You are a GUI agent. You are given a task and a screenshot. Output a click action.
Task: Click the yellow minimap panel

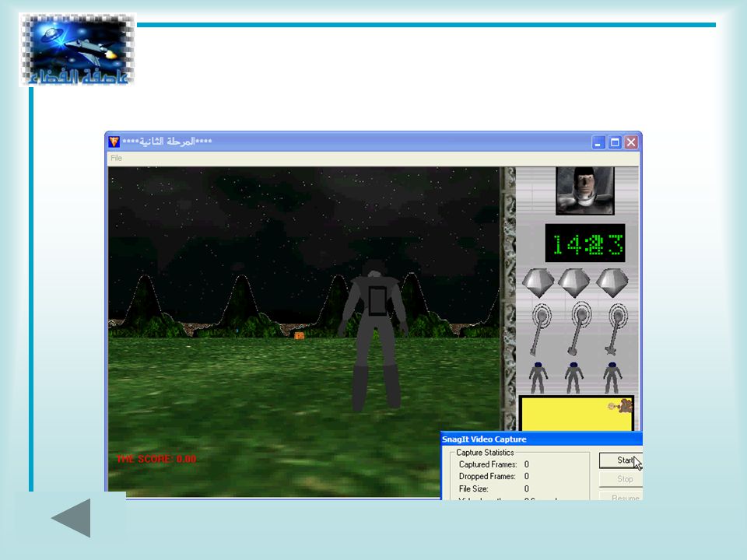tap(577, 413)
